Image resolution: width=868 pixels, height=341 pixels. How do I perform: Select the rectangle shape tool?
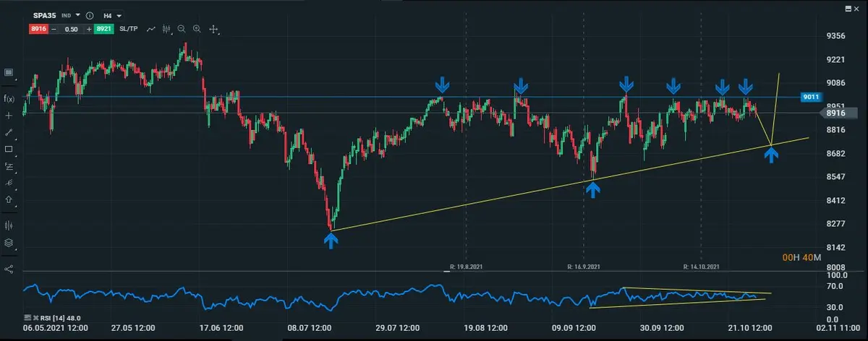click(9, 150)
